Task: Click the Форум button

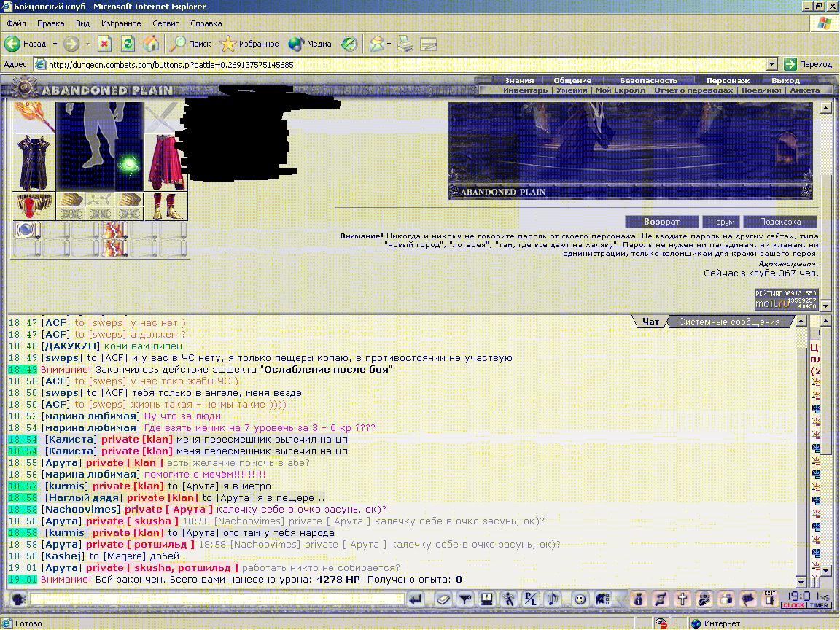Action: click(x=721, y=222)
